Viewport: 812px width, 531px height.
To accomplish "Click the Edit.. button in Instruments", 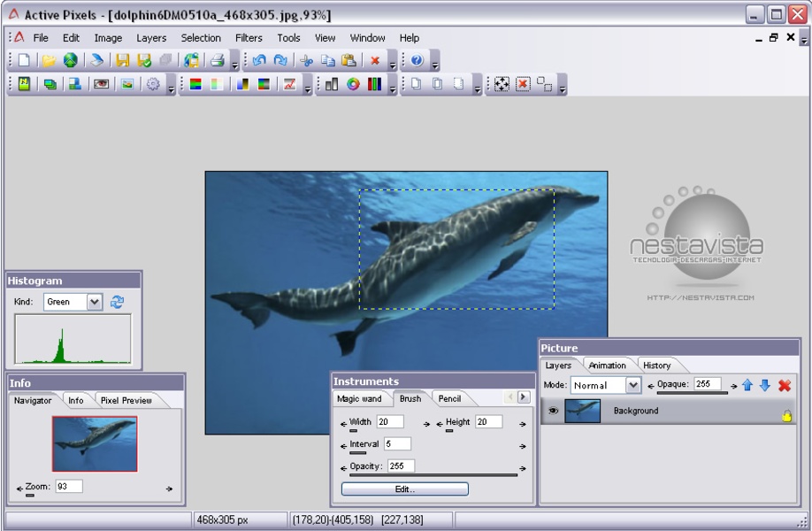I will click(x=404, y=489).
